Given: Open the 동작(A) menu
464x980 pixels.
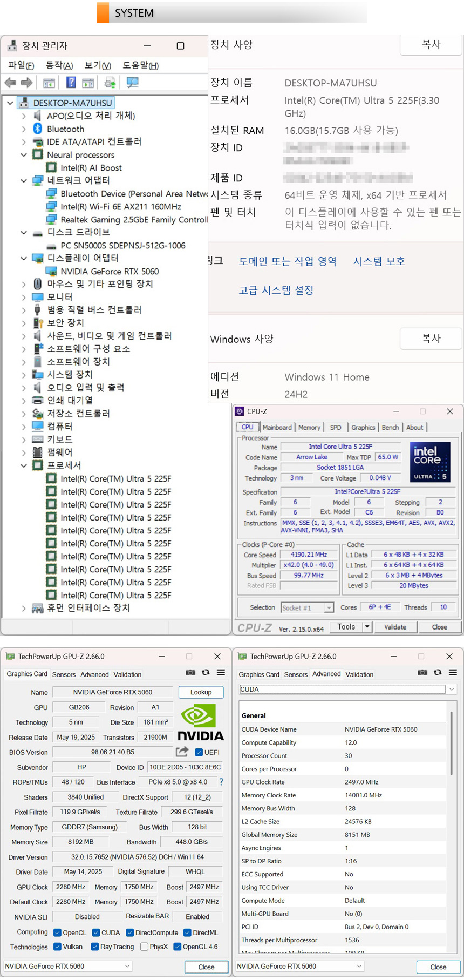Looking at the screenshot, I should tap(59, 65).
